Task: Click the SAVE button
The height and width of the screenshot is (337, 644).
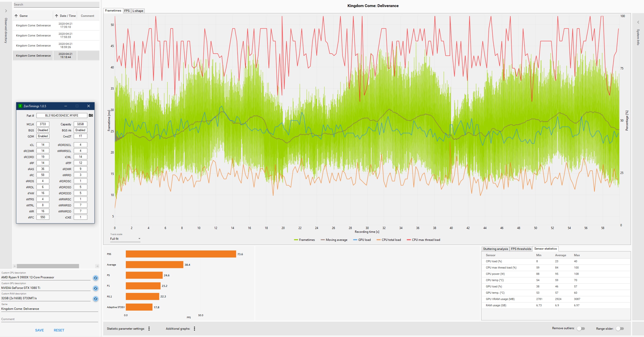Action: (x=40, y=330)
